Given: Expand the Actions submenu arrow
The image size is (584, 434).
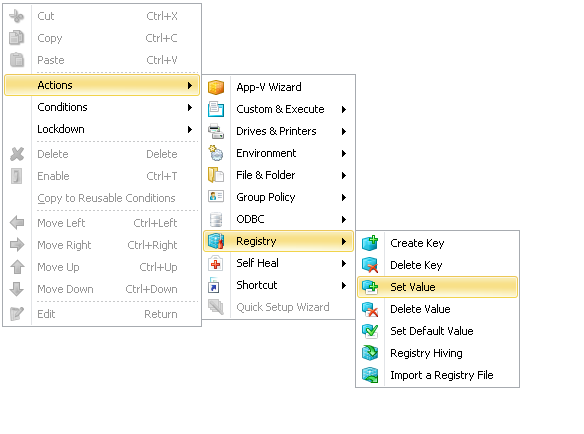Looking at the screenshot, I should click(190, 85).
